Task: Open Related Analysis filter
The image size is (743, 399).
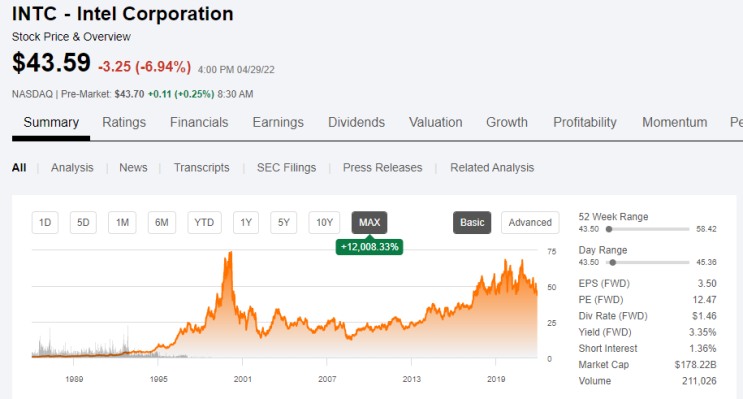Action: coord(492,168)
